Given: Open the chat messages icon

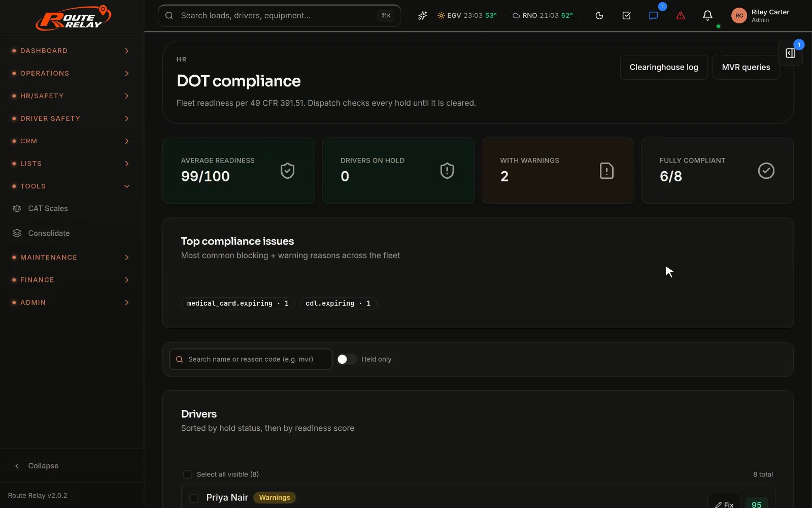Looking at the screenshot, I should click(654, 16).
